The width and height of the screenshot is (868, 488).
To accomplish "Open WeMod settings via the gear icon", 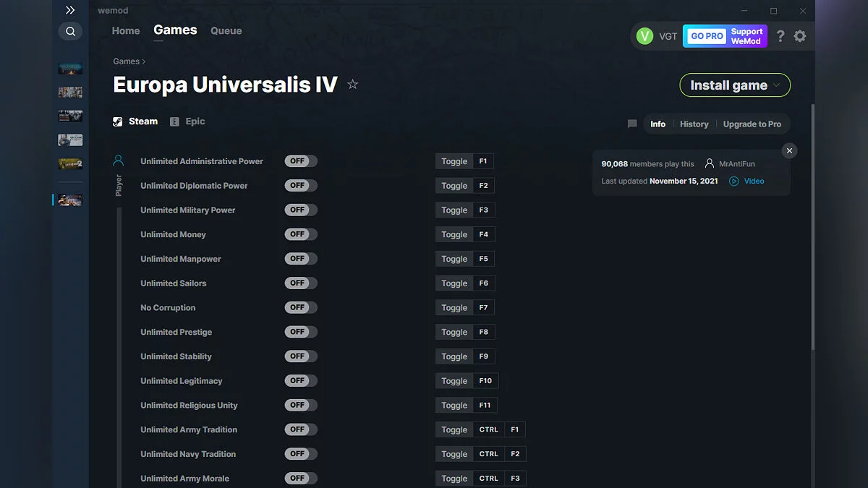I will (x=800, y=35).
